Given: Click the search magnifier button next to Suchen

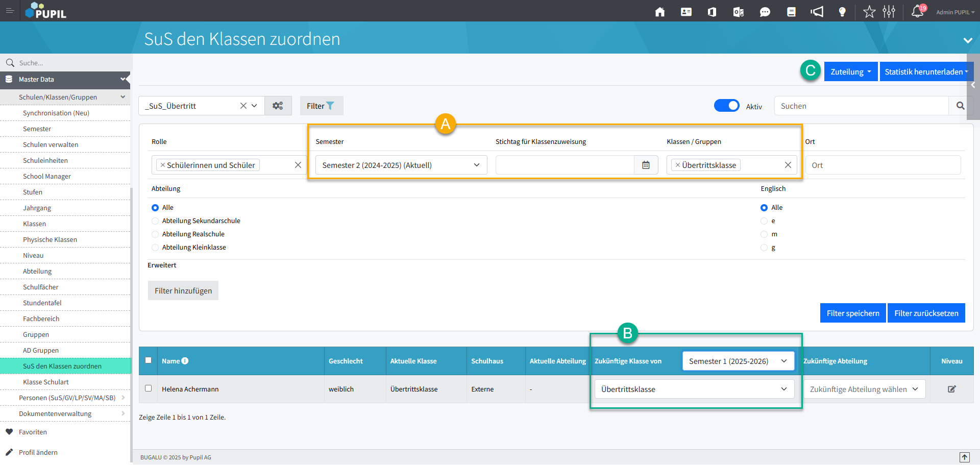Looking at the screenshot, I should point(960,106).
